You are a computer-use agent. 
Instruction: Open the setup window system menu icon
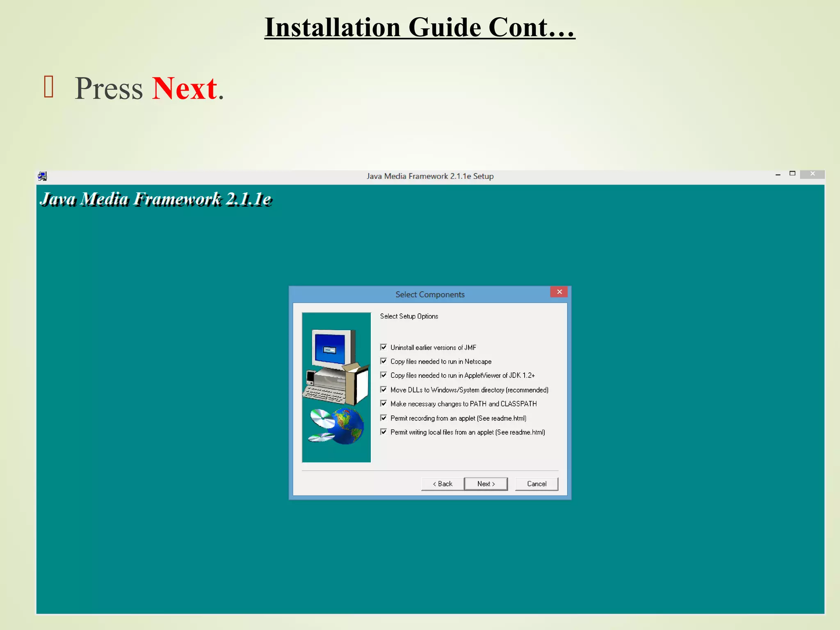42,176
